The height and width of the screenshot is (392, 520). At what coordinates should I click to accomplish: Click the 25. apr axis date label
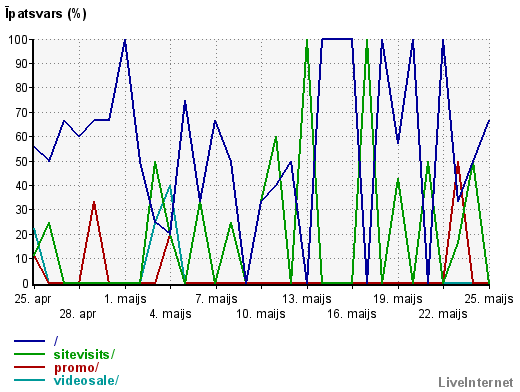pos(33,299)
